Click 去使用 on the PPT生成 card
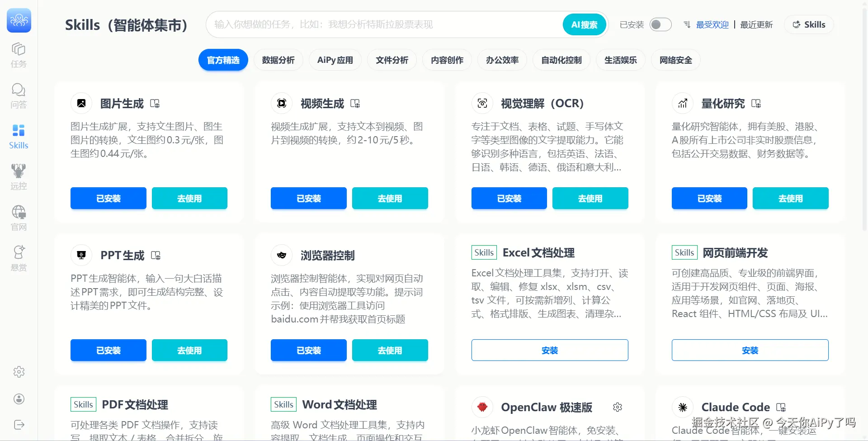The height and width of the screenshot is (441, 868). (189, 350)
